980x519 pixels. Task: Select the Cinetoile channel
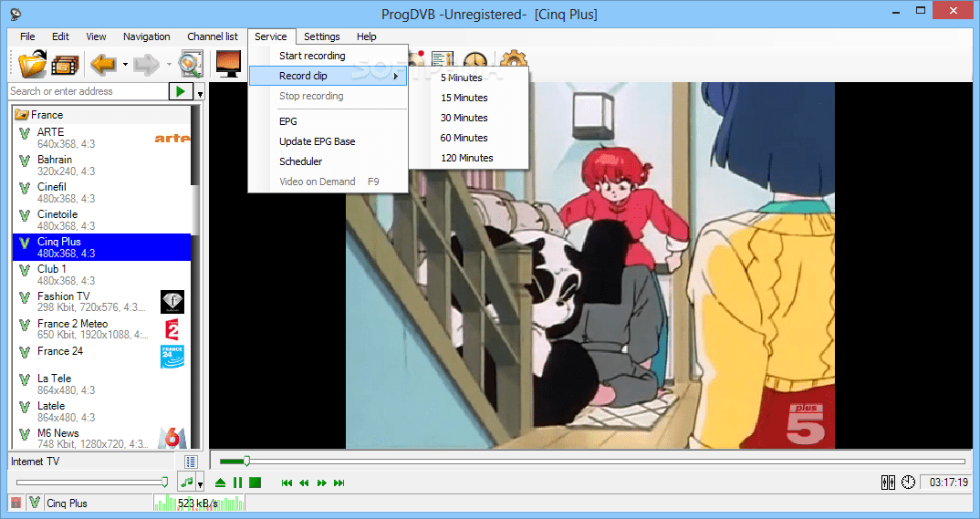(x=101, y=220)
